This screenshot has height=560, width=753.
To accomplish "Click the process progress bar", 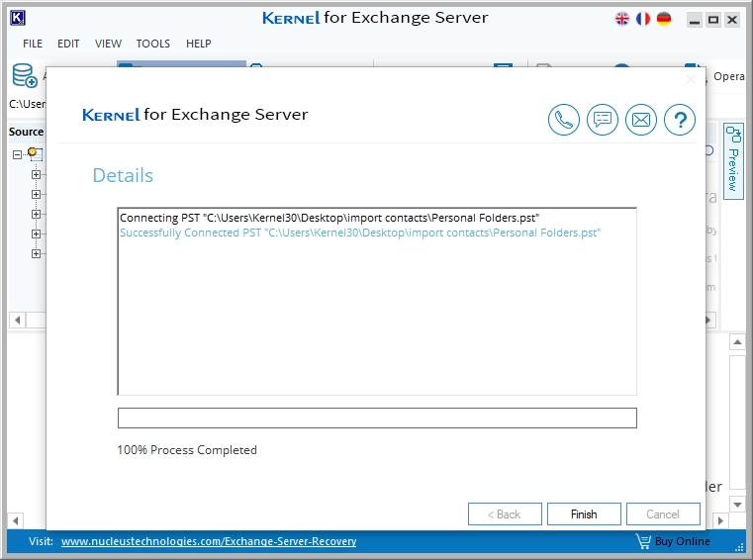I will click(x=377, y=418).
